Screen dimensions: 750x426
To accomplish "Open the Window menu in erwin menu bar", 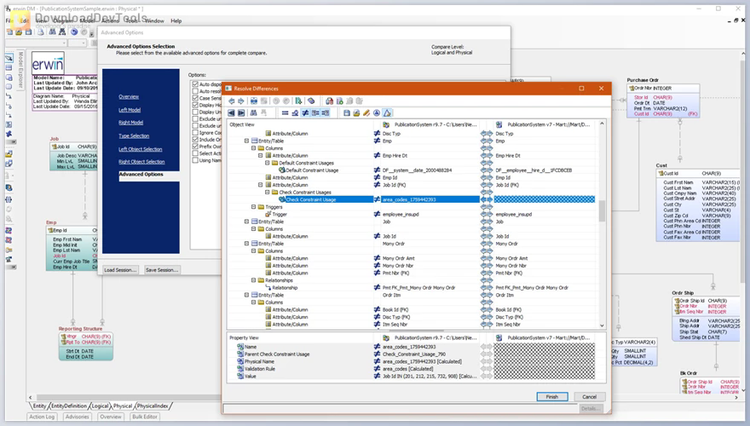I will click(154, 21).
